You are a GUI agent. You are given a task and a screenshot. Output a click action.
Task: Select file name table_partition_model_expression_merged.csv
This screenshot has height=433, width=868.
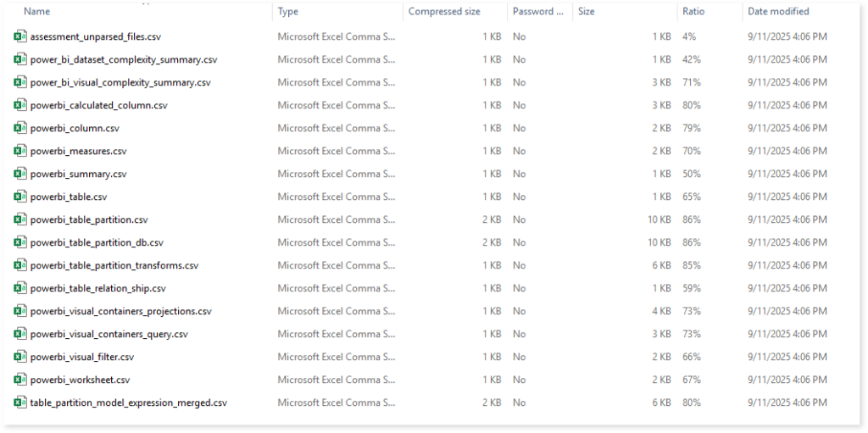(x=129, y=402)
